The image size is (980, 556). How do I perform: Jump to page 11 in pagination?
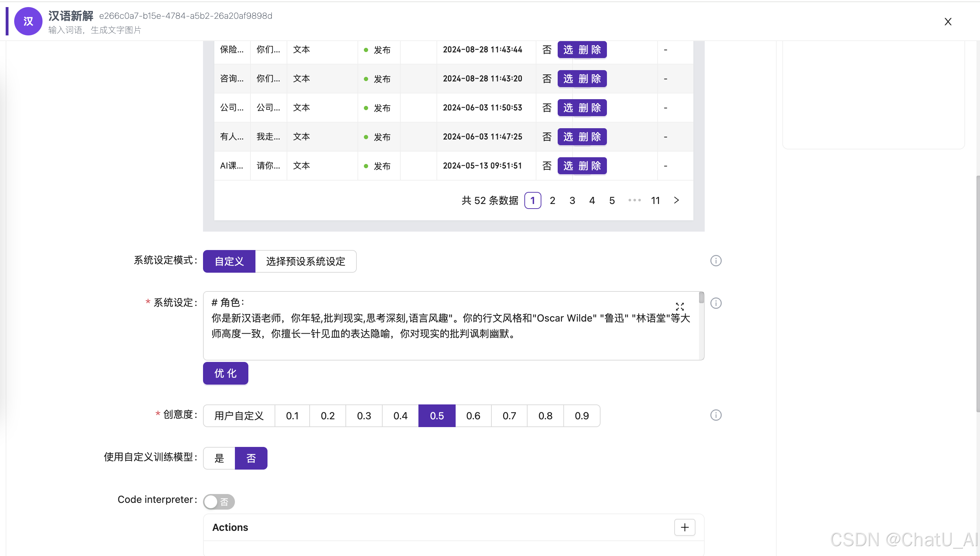tap(655, 200)
